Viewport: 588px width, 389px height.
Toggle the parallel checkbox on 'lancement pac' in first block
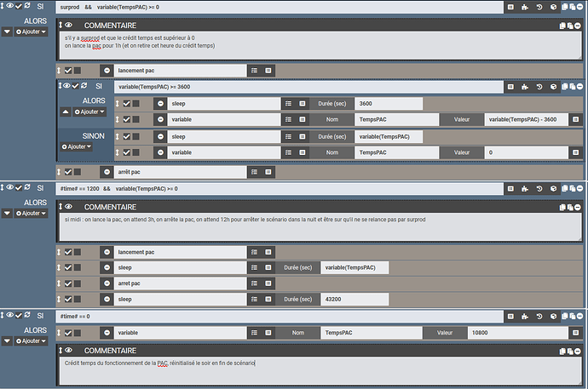77,70
